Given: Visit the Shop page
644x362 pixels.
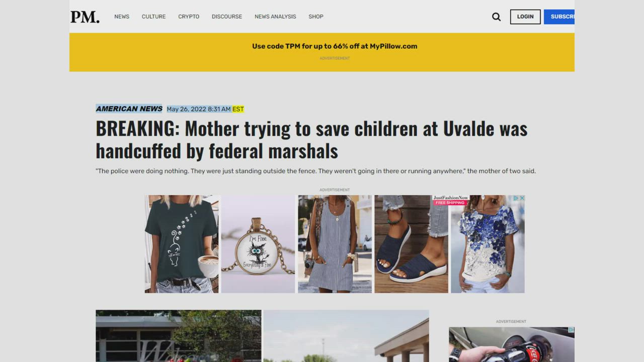Looking at the screenshot, I should point(316,17).
